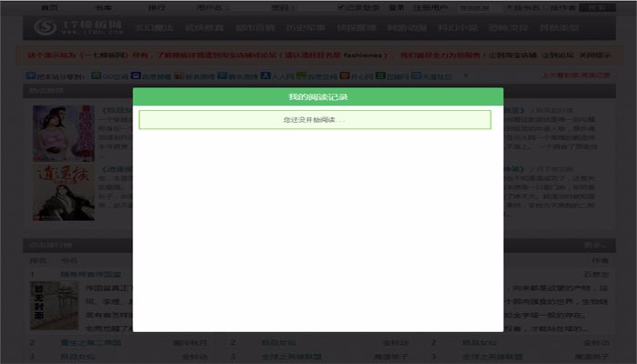Click the 新浪微博 share icon
Screen dimensions: 637x364
pos(178,76)
